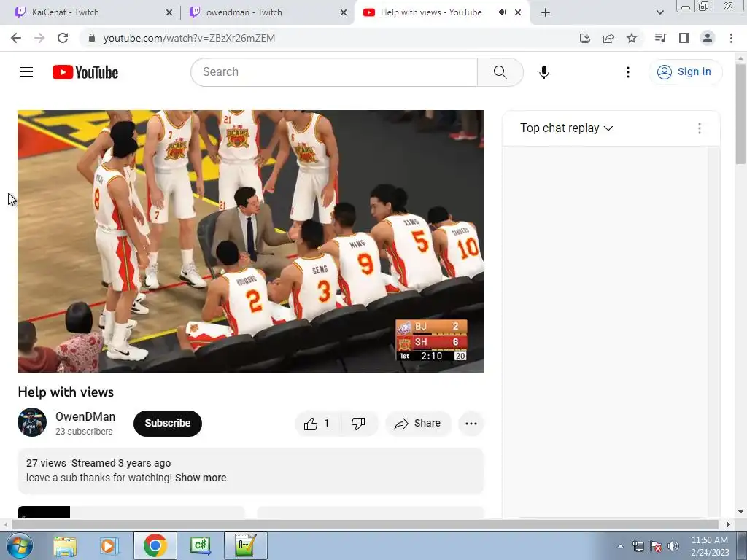747x560 pixels.
Task: Expand Top chat replay dropdown
Action: (566, 128)
